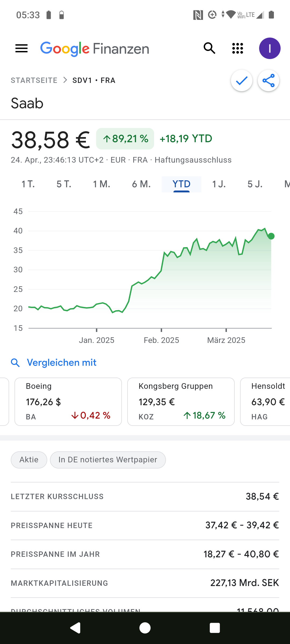Tap the status bar clock 05:33

pyautogui.click(x=28, y=15)
